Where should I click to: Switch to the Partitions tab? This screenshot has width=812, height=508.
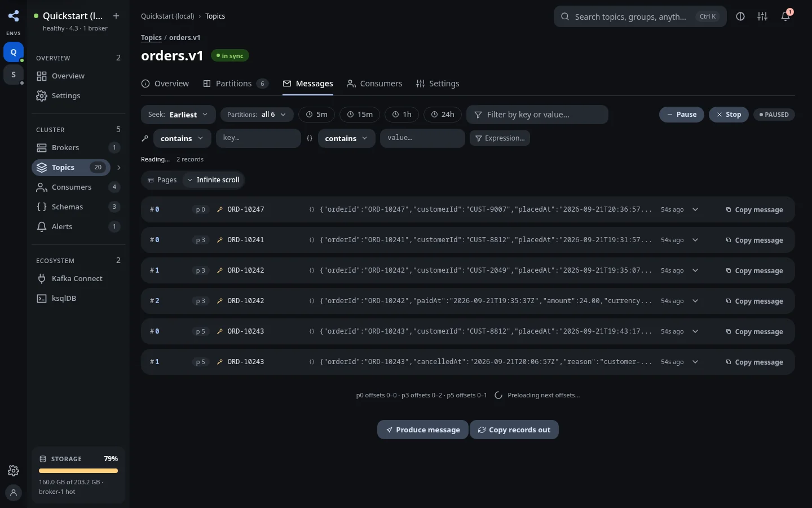tap(236, 84)
